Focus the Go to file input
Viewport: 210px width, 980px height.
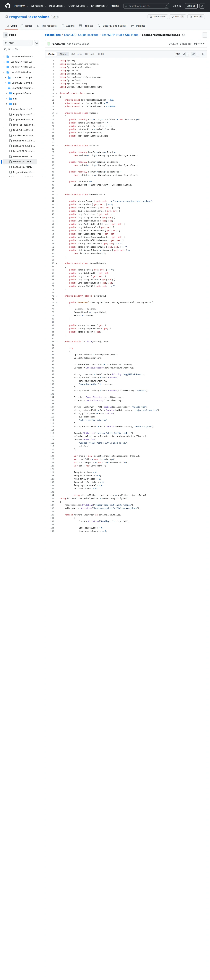21,49
